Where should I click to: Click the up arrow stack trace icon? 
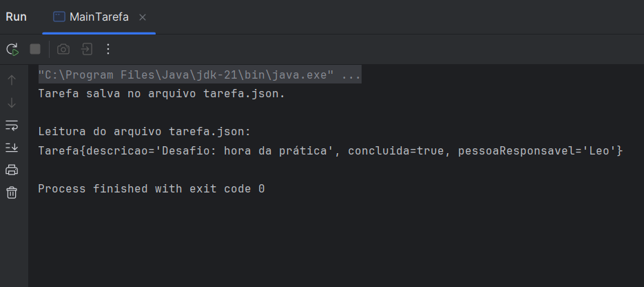tap(12, 80)
